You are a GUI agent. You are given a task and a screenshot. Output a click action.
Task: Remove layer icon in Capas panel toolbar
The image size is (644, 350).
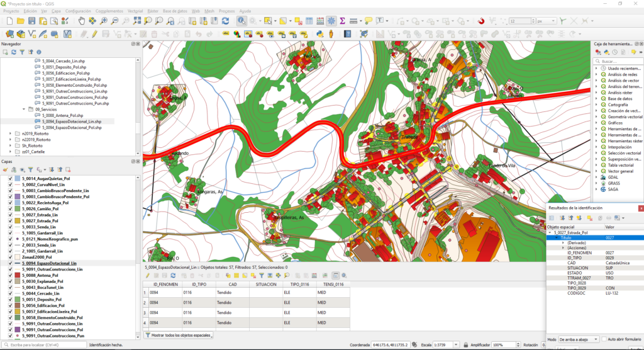(68, 169)
